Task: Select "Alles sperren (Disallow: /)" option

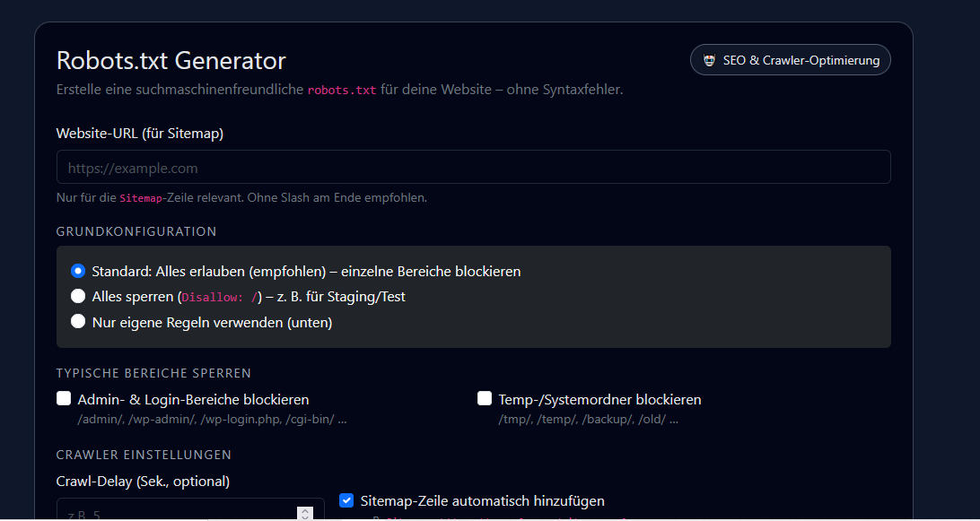Action: tap(78, 296)
